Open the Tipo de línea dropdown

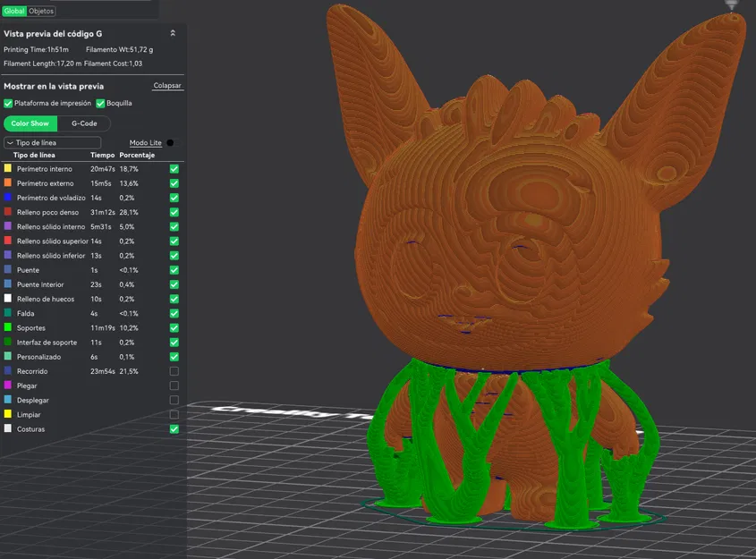[x=51, y=142]
